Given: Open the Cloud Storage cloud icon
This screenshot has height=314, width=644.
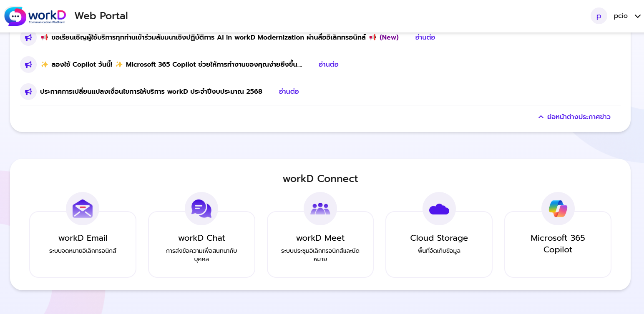Looking at the screenshot, I should (x=439, y=209).
